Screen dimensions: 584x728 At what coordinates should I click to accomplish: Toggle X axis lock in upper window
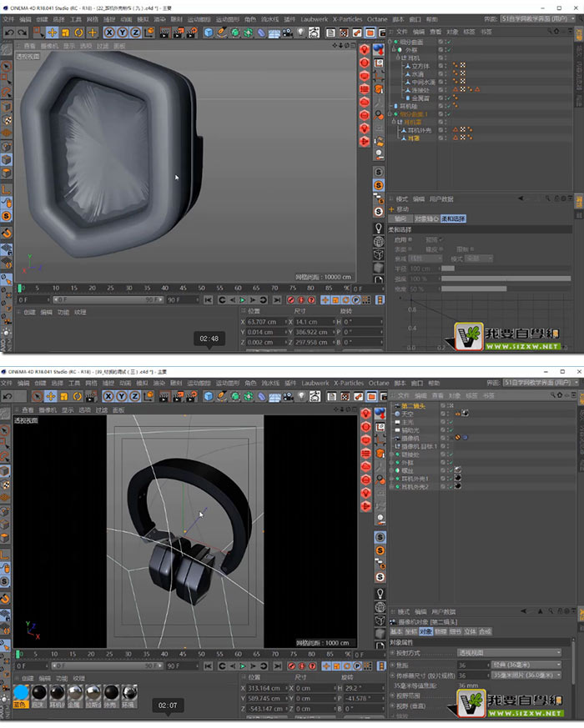tap(108, 33)
